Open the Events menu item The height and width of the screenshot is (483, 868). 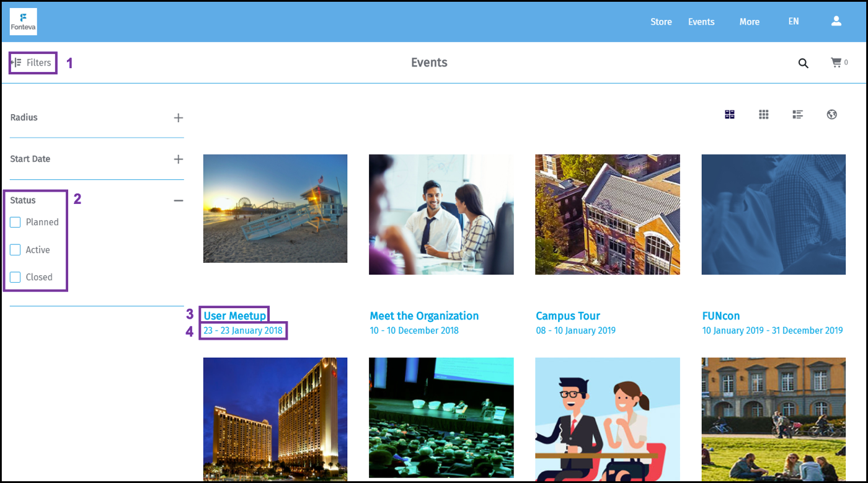(x=701, y=22)
